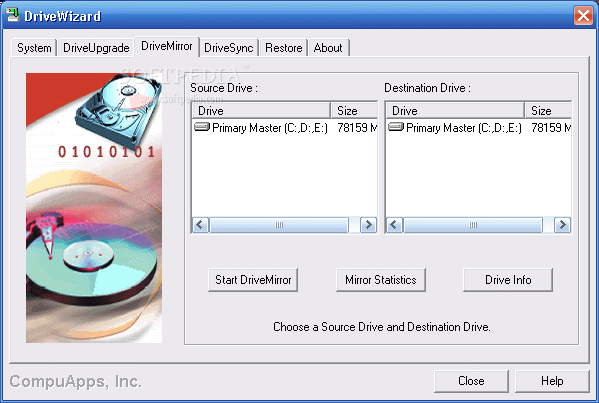Click the Source Drive horizontal scrollbar thumb
599x403 pixels.
[279, 225]
